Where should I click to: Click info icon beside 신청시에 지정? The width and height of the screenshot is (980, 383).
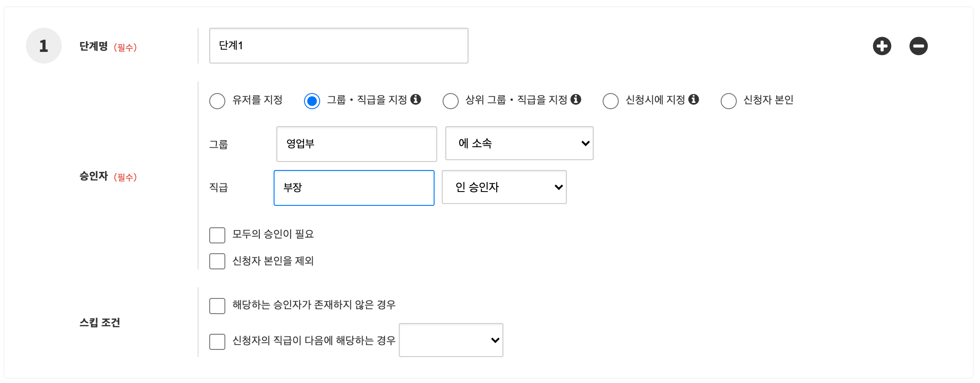coord(693,99)
